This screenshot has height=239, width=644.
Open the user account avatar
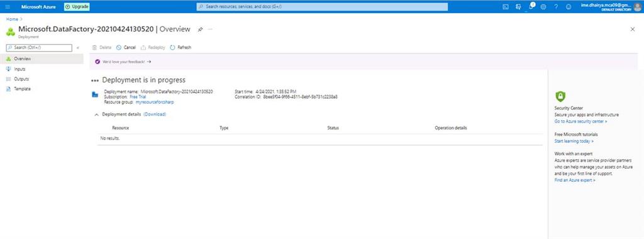tap(638, 6)
